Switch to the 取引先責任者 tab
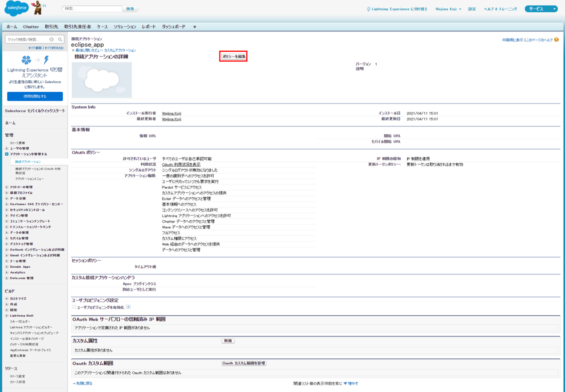This screenshot has height=392, width=565. click(78, 27)
